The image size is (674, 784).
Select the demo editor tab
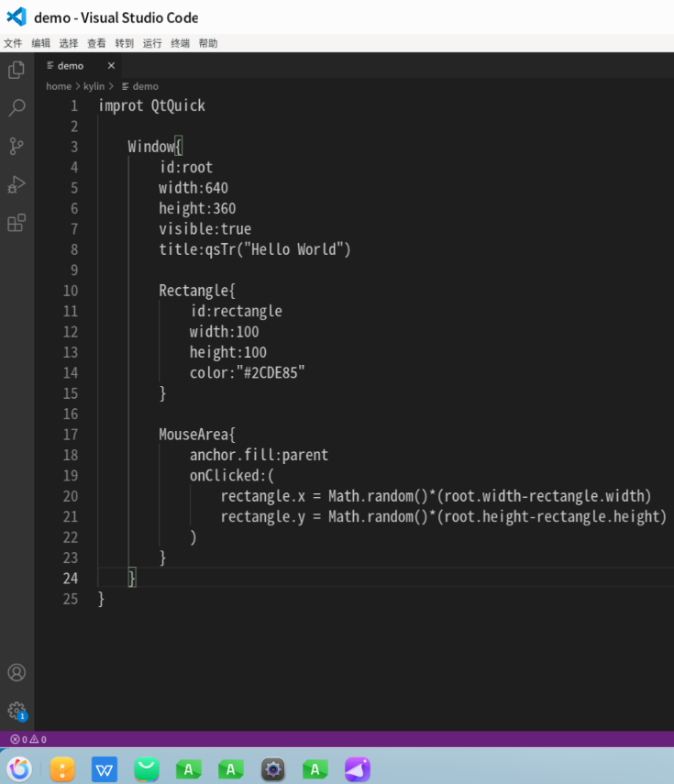tap(77, 65)
